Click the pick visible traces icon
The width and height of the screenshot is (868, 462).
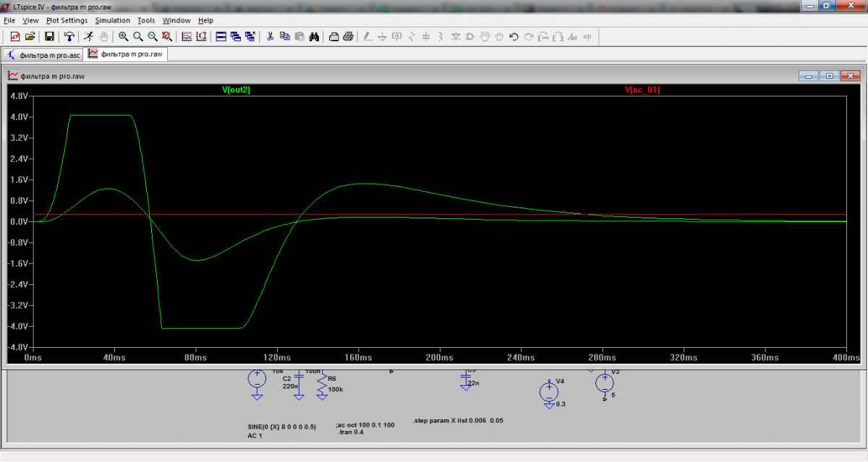(187, 36)
